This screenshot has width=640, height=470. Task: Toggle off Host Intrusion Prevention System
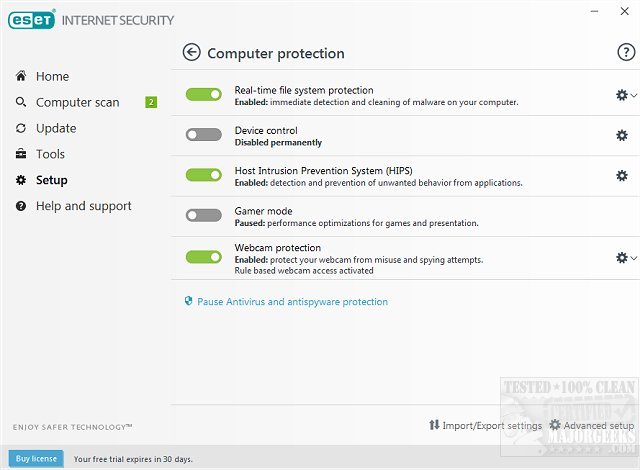204,176
